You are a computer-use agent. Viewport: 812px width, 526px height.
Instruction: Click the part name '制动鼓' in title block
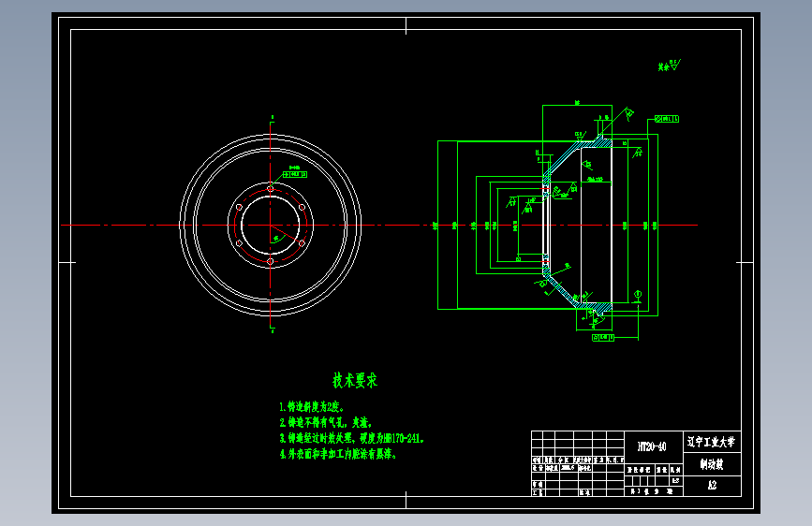[712, 464]
